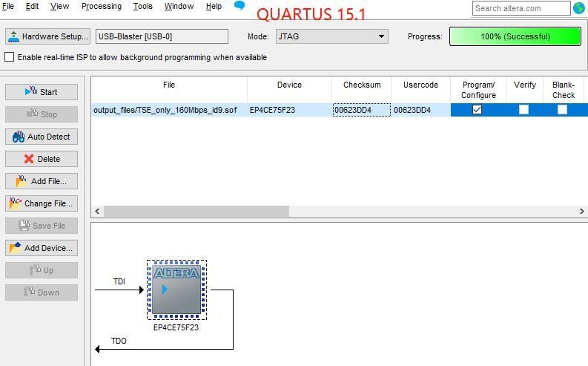Click the TDI label in chain diagram
The height and width of the screenshot is (366, 588).
(119, 281)
